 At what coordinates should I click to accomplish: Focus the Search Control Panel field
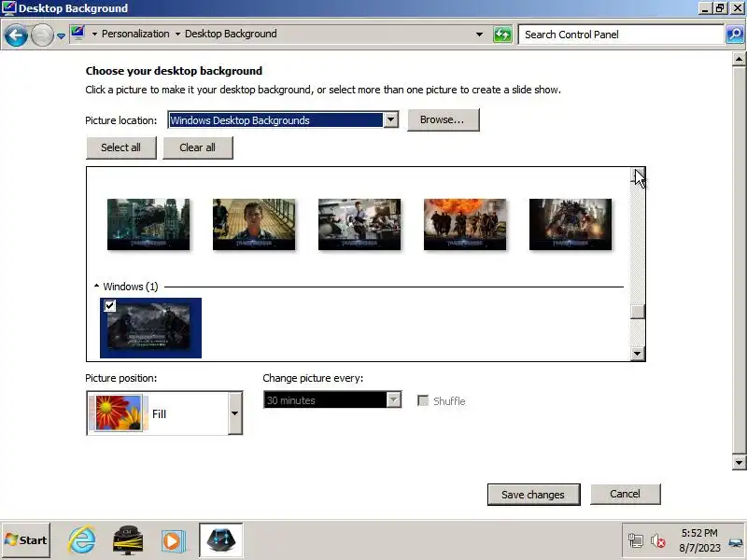click(x=620, y=35)
